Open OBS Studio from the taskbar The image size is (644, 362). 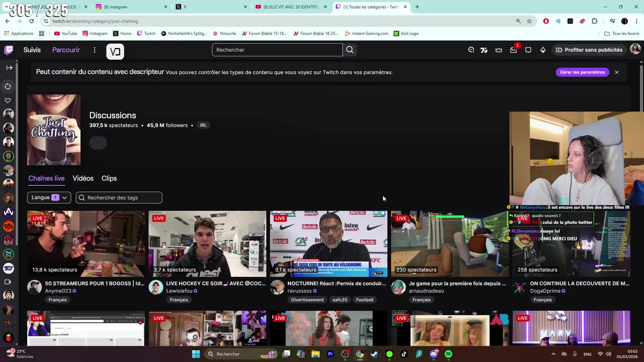(x=345, y=354)
